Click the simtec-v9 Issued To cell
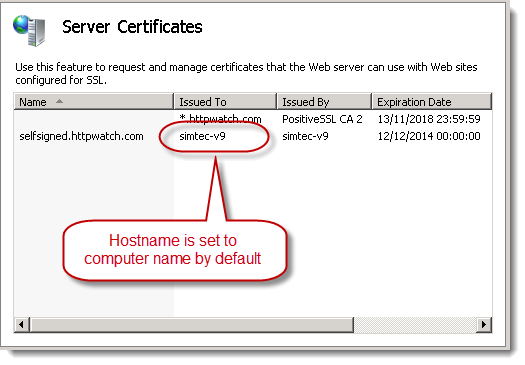The width and height of the screenshot is (525, 365). (202, 136)
